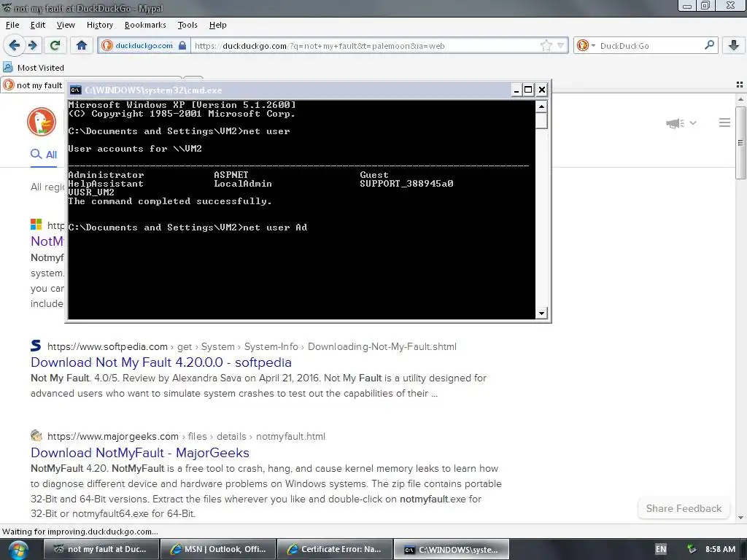Bookmark this page with the star icon

point(546,46)
